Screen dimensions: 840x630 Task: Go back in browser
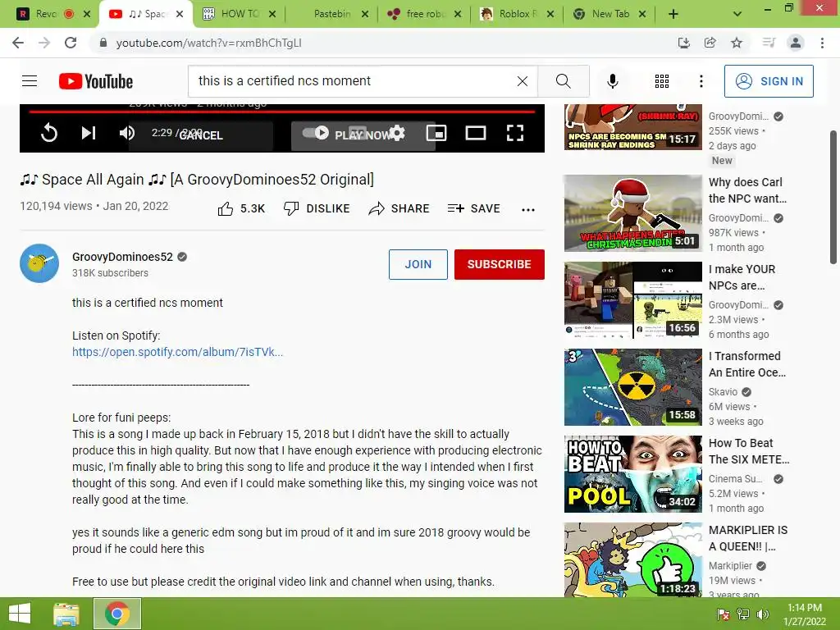pos(18,43)
